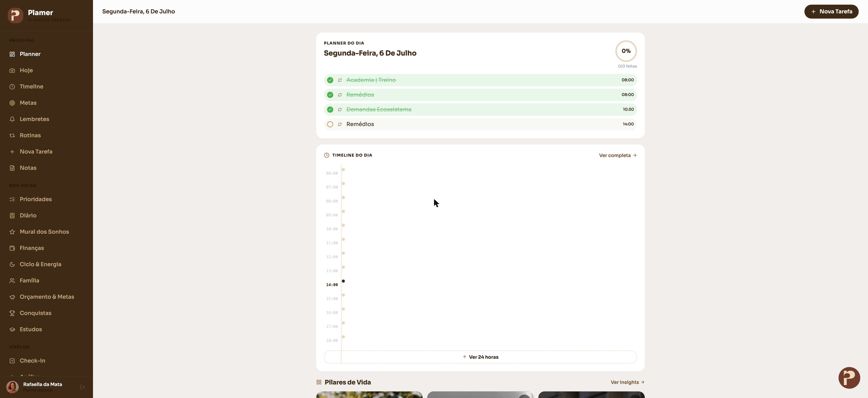Uncheck the Academia | Treino task
This screenshot has height=398, width=868.
[x=330, y=80]
